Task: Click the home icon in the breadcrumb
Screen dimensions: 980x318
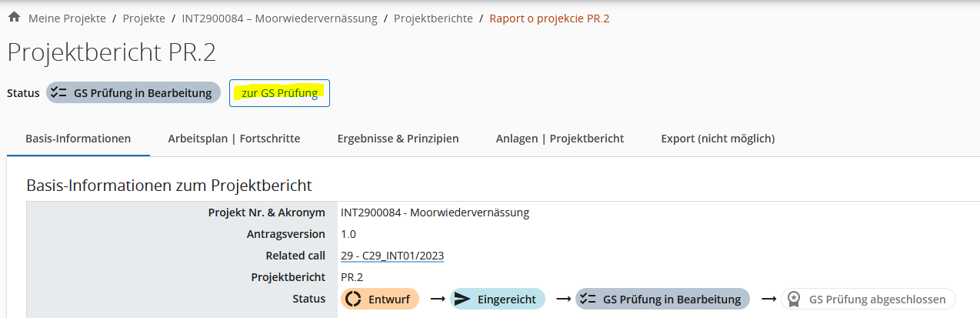Action: 14,17
